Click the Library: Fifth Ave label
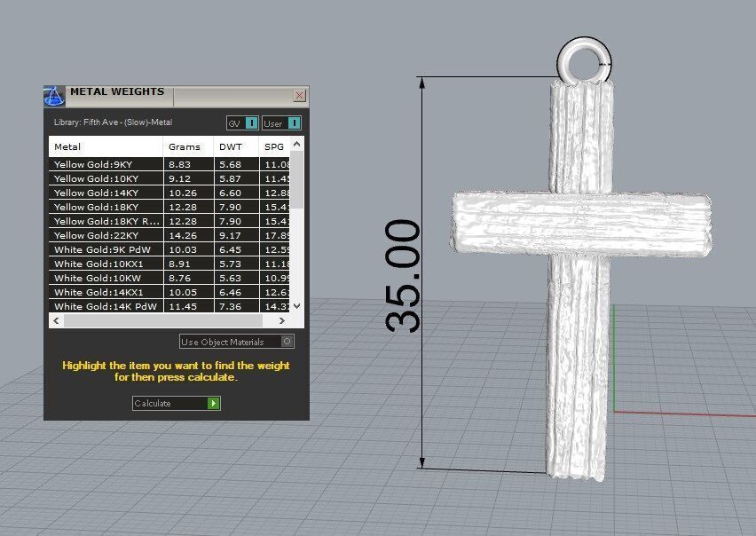 tap(113, 122)
